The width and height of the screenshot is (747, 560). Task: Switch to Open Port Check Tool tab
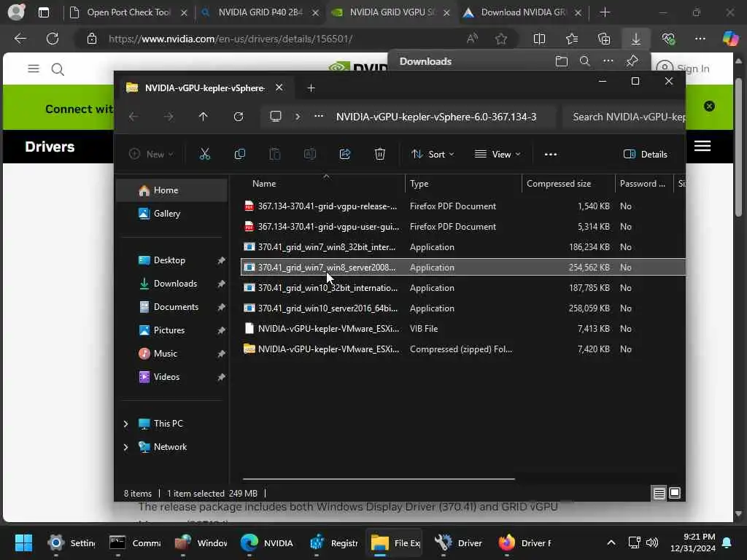(128, 12)
